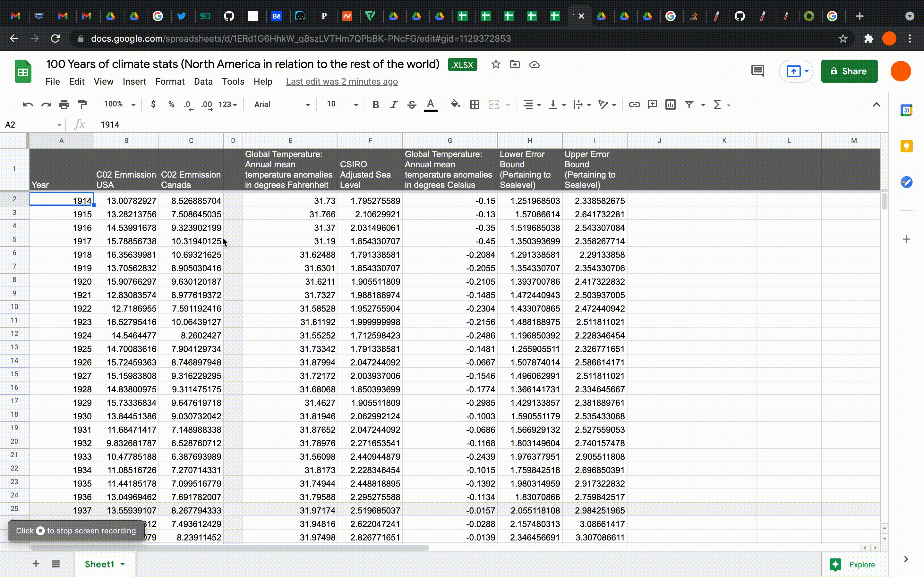Open the Arial font dropdown
The height and width of the screenshot is (577, 924).
pyautogui.click(x=282, y=104)
